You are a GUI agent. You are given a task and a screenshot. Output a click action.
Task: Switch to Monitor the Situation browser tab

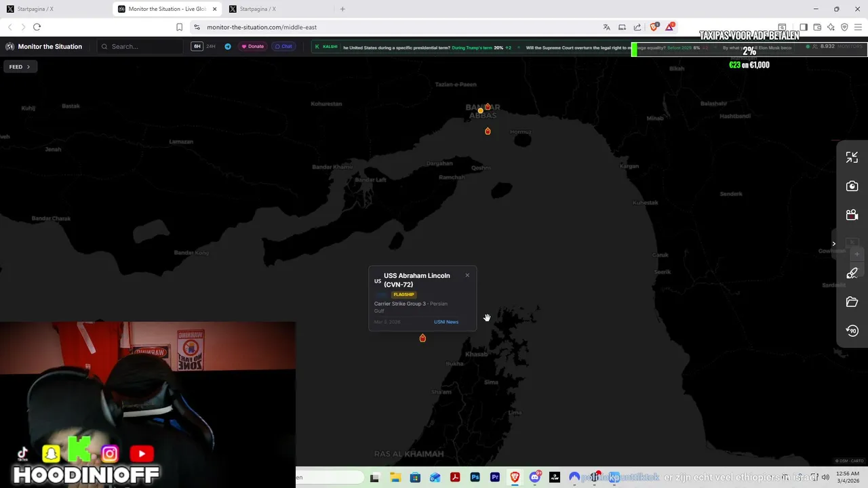tap(166, 9)
